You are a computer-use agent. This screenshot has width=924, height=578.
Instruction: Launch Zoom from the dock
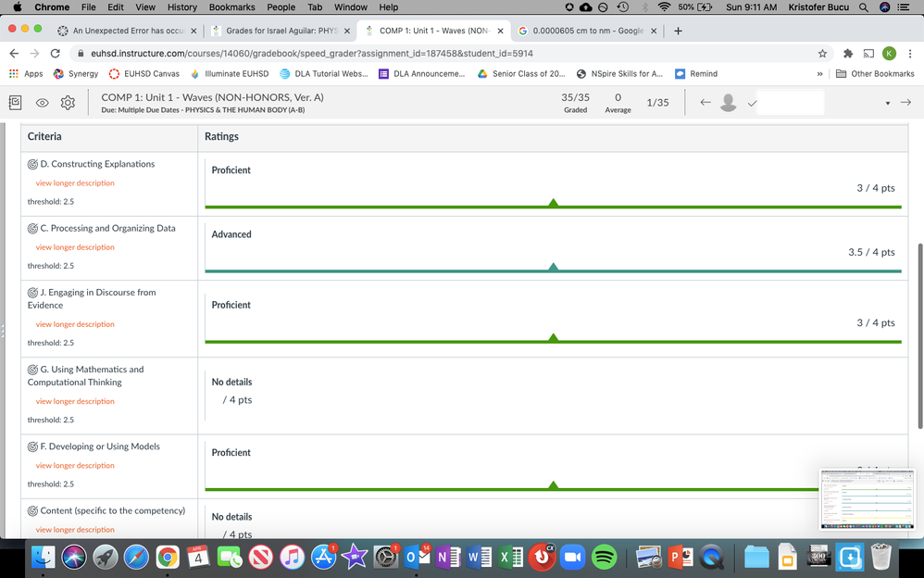coord(572,557)
